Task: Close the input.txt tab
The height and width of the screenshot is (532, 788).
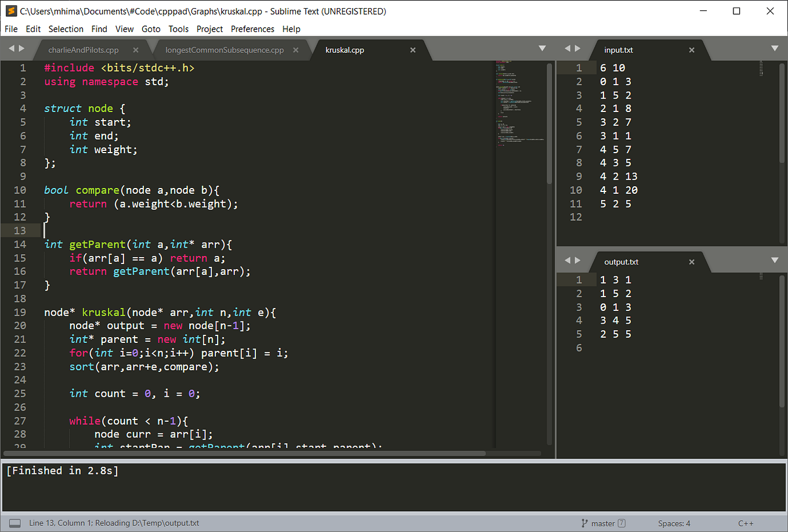Action: tap(691, 50)
